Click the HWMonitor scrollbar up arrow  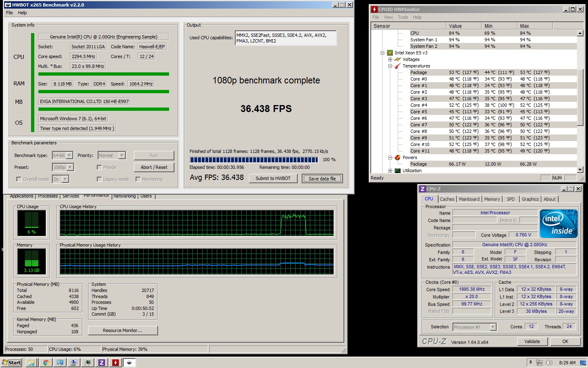tap(580, 33)
